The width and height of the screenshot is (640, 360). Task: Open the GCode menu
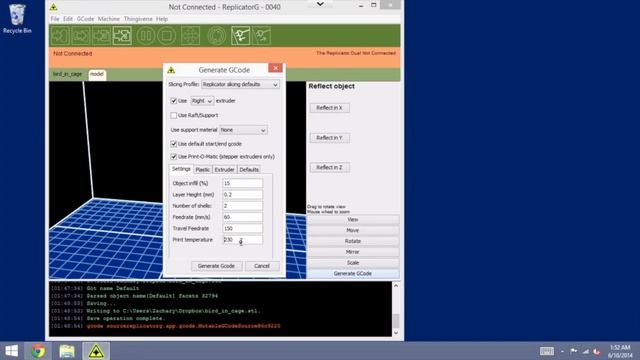[x=85, y=19]
